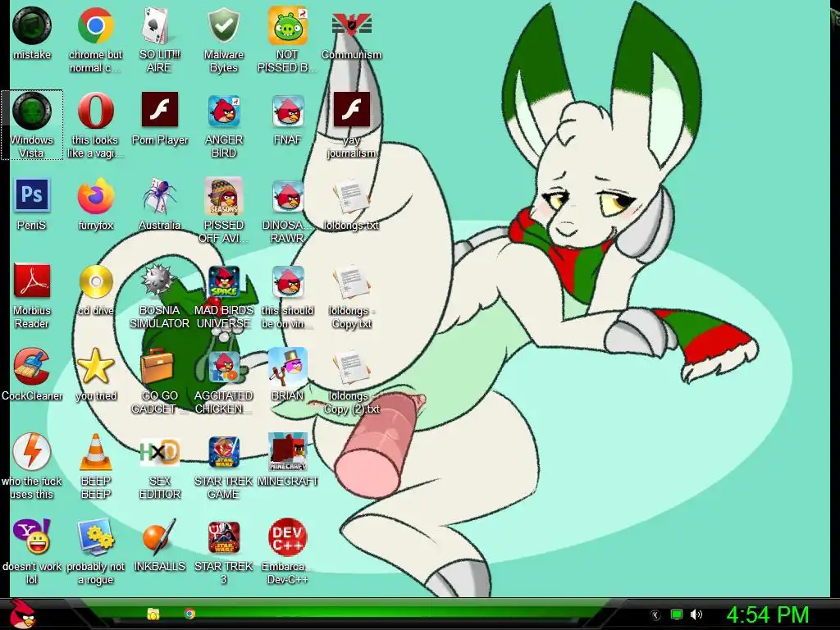This screenshot has height=630, width=840.
Task: Launch the VLC cone 'BEEP BEEP' icon
Action: 95,452
